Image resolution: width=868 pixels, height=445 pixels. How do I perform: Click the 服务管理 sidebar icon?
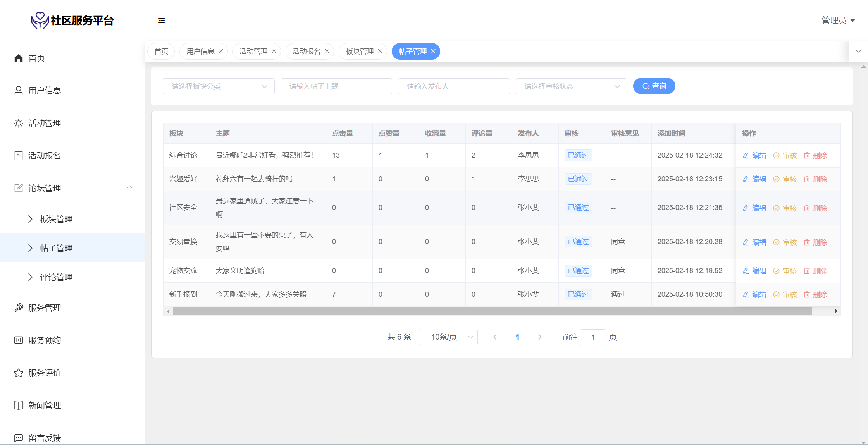click(x=19, y=308)
